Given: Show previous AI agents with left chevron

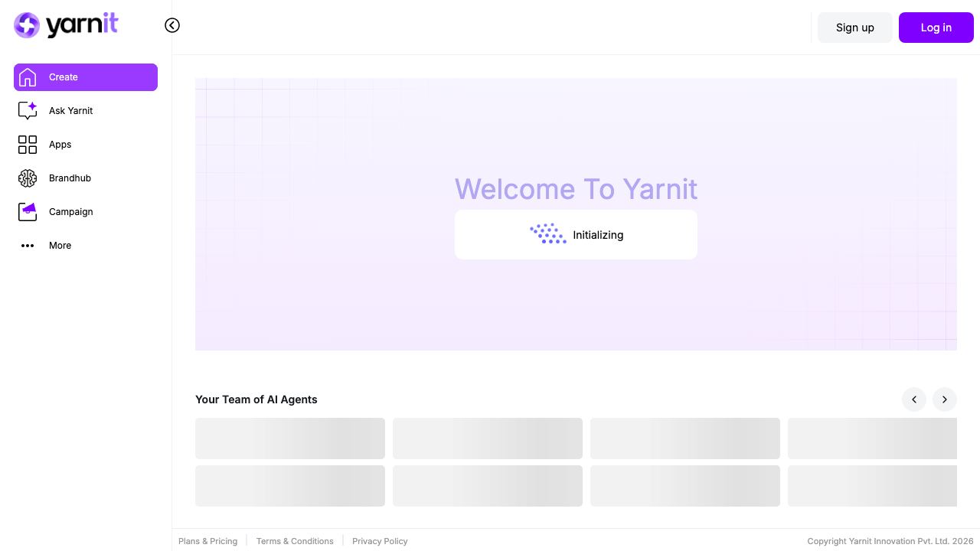Looking at the screenshot, I should coord(914,399).
